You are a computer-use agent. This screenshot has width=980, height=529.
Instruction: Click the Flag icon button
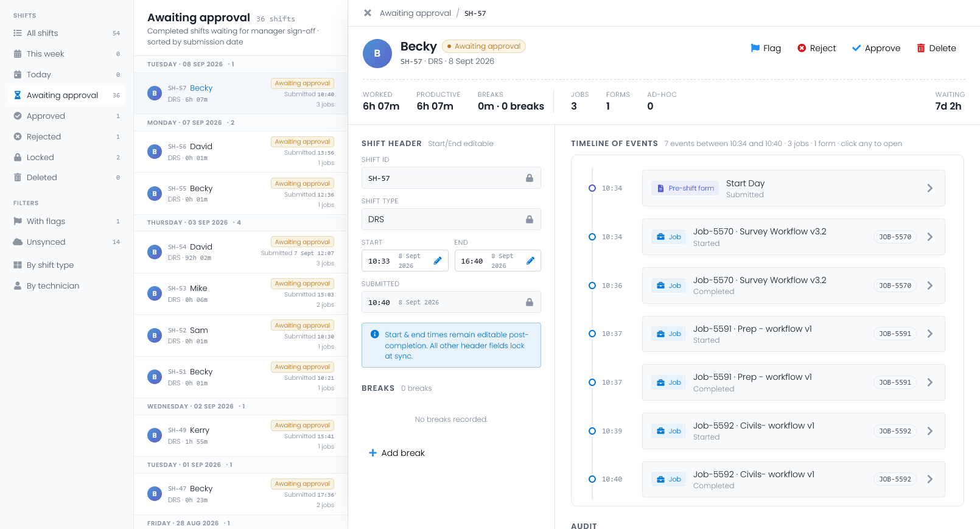point(766,48)
